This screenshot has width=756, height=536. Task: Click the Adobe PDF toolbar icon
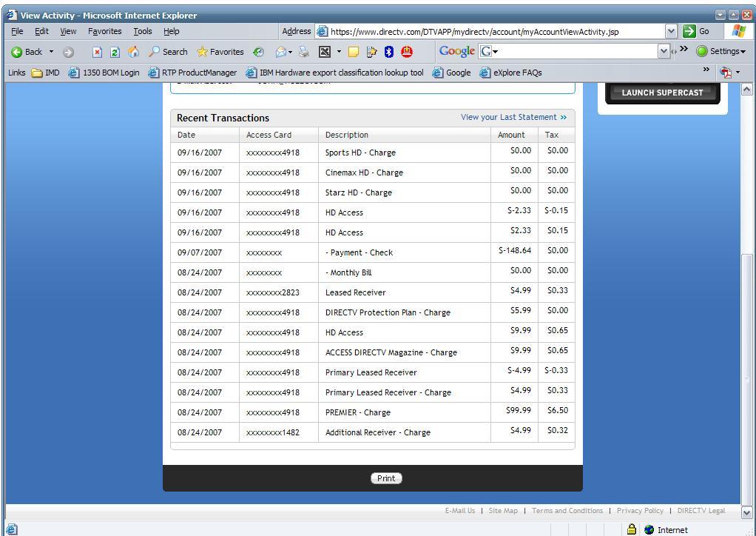point(725,73)
